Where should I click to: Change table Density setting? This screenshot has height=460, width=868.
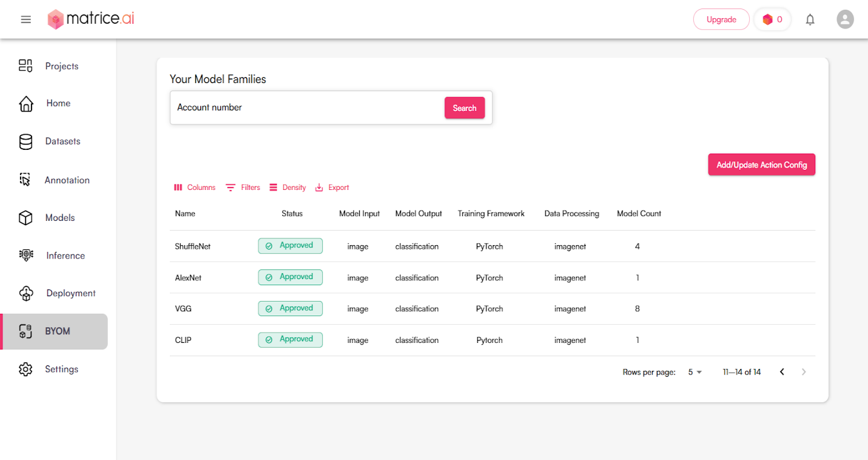click(288, 188)
